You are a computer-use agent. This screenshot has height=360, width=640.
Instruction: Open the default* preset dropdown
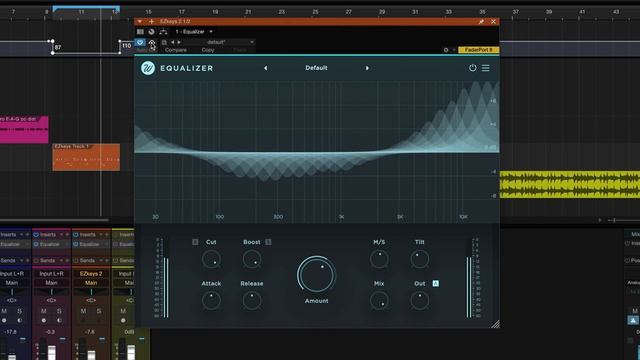coord(219,42)
